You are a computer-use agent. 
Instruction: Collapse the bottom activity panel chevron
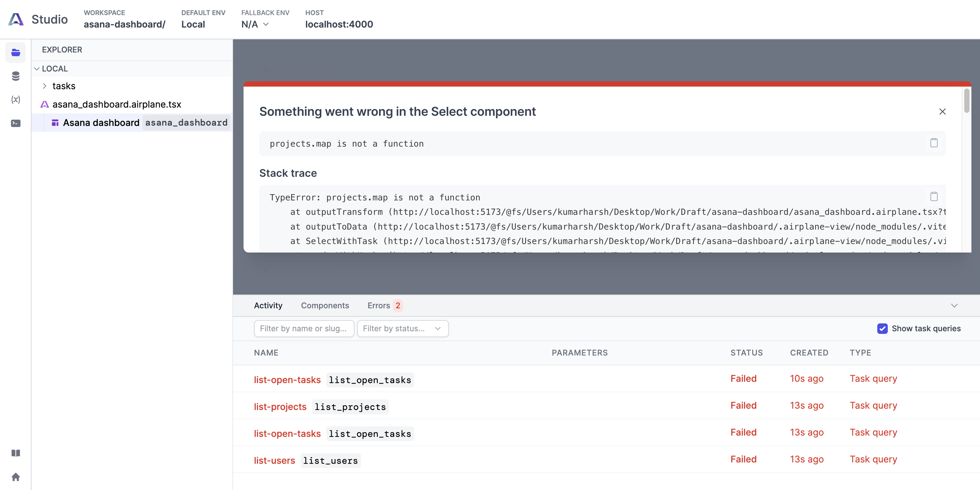[954, 306]
